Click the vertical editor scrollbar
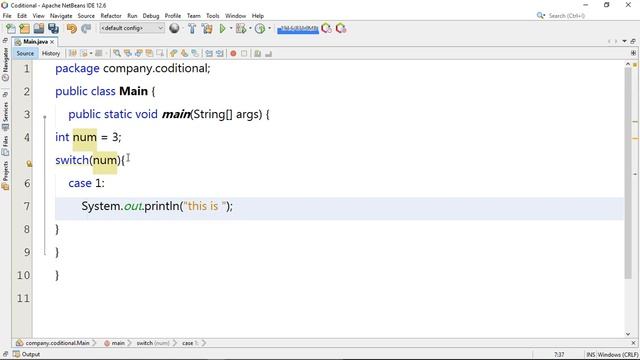Image resolution: width=640 pixels, height=360 pixels. click(628, 173)
